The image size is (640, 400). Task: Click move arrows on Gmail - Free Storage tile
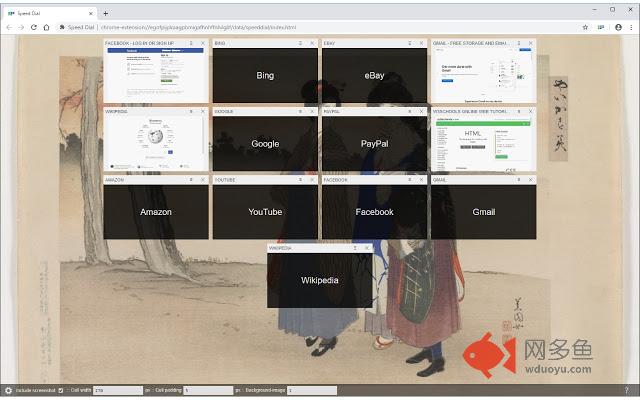click(x=519, y=43)
